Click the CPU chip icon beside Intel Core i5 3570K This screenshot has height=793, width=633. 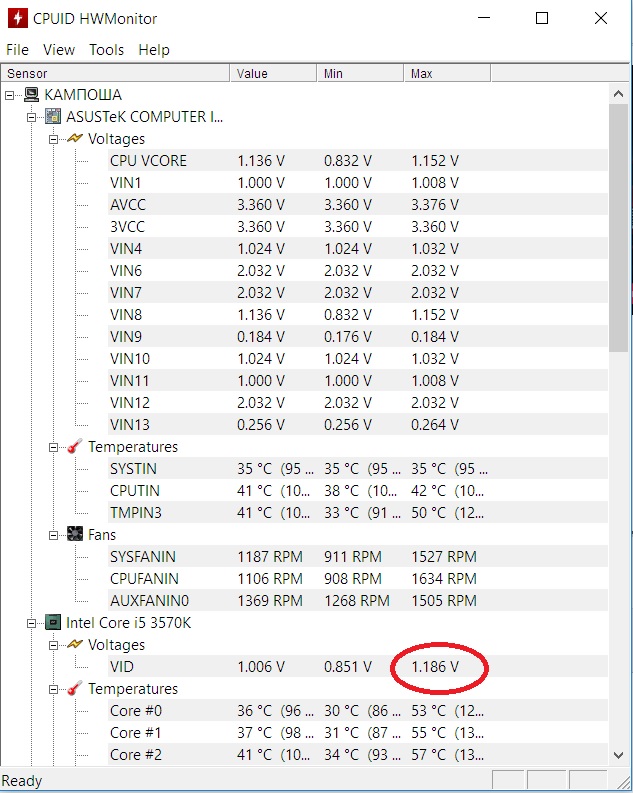[x=53, y=622]
